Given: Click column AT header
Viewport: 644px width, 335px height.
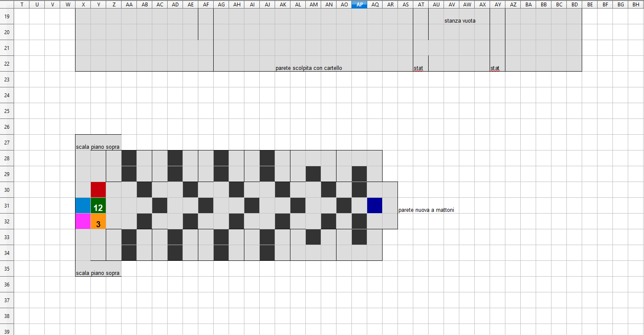Looking at the screenshot, I should (x=421, y=4).
